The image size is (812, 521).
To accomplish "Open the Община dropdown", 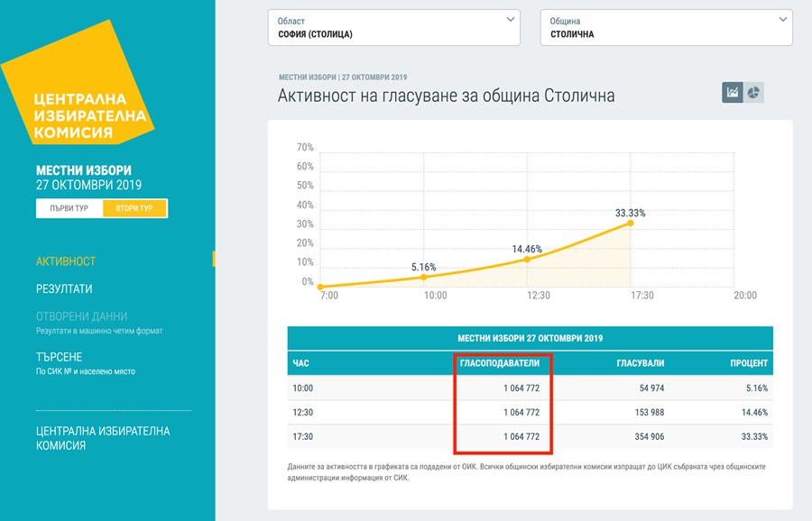I will (x=665, y=28).
